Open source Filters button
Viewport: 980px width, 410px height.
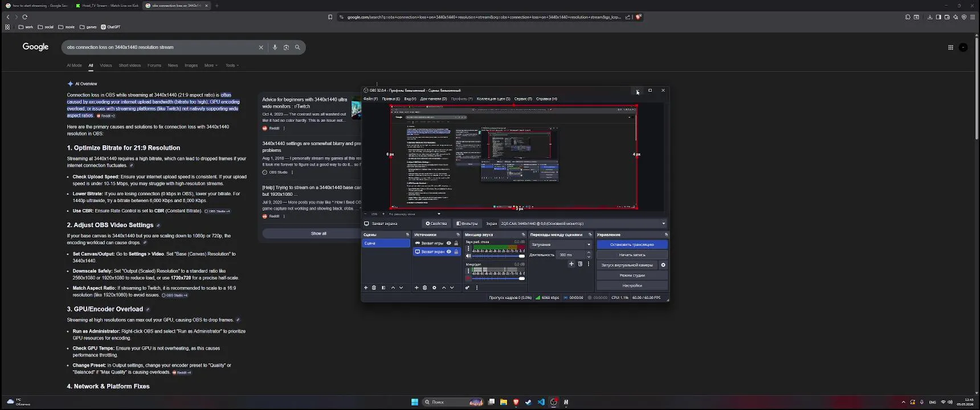(x=467, y=224)
